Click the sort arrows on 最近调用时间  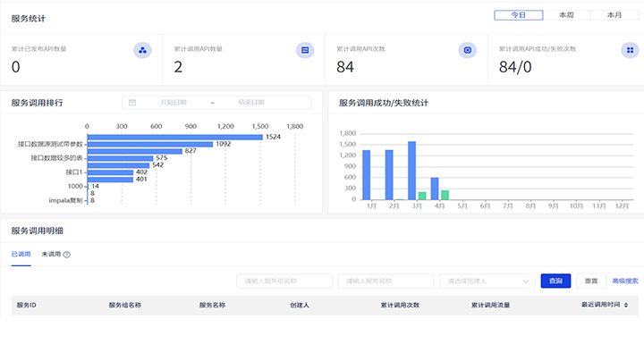625,305
